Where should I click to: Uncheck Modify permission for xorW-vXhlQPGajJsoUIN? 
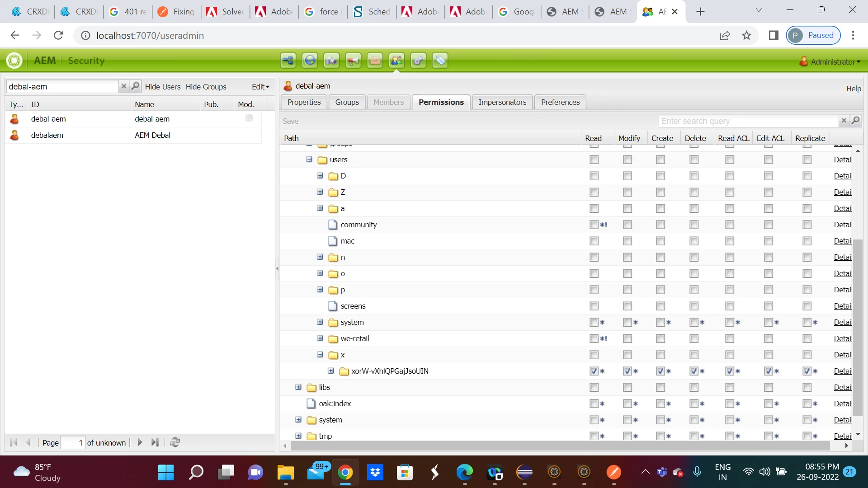coord(627,371)
